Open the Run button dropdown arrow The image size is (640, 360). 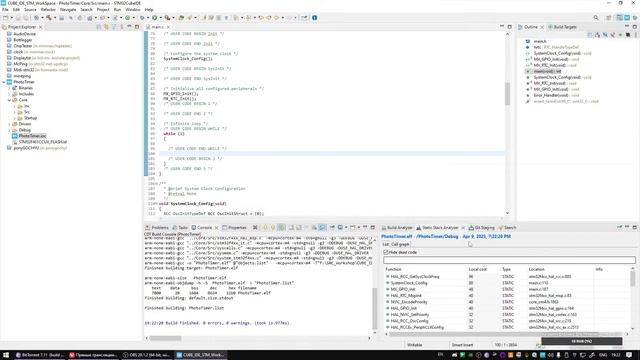tap(160, 18)
